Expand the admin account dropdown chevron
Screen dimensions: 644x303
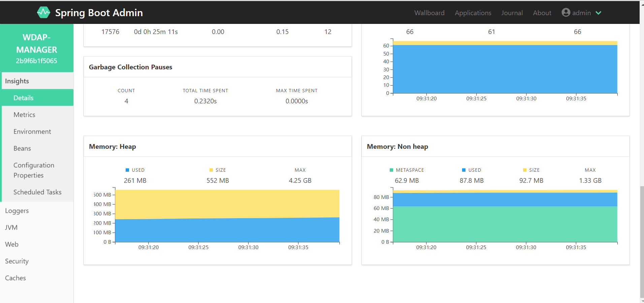(599, 13)
